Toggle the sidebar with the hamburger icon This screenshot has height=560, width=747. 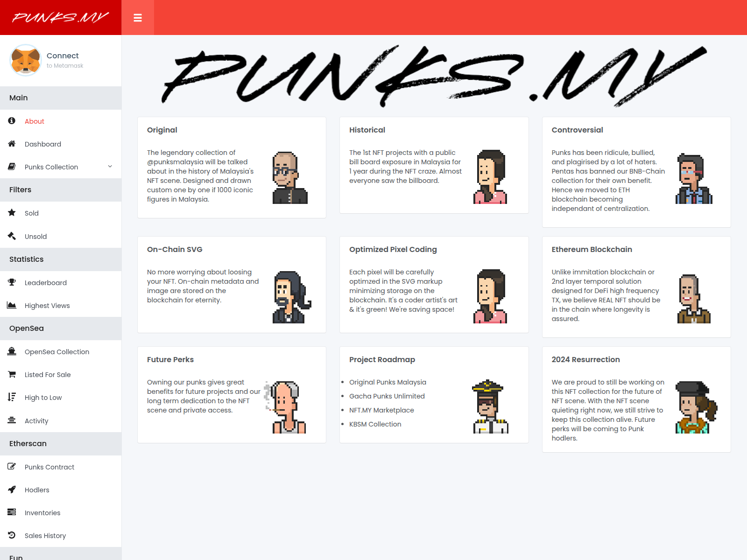(x=138, y=18)
